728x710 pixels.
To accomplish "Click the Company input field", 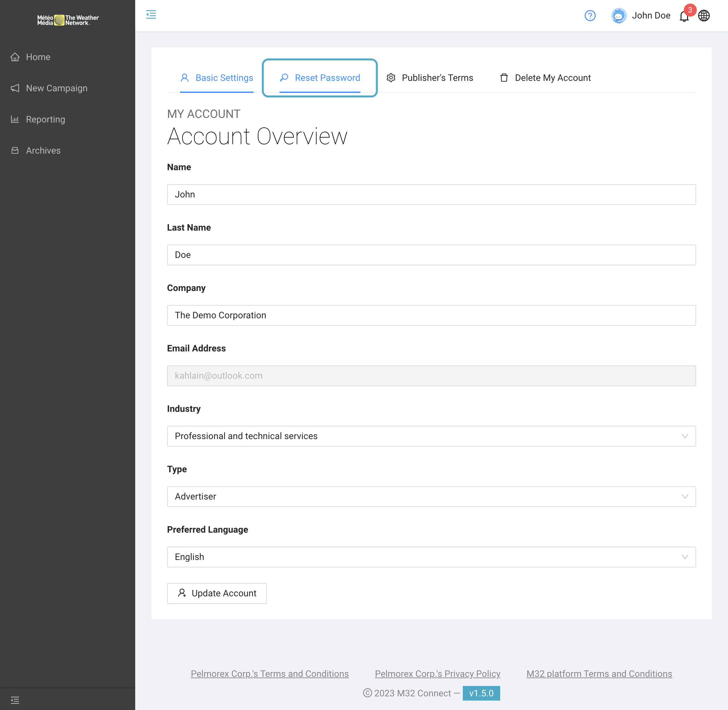I will (431, 315).
